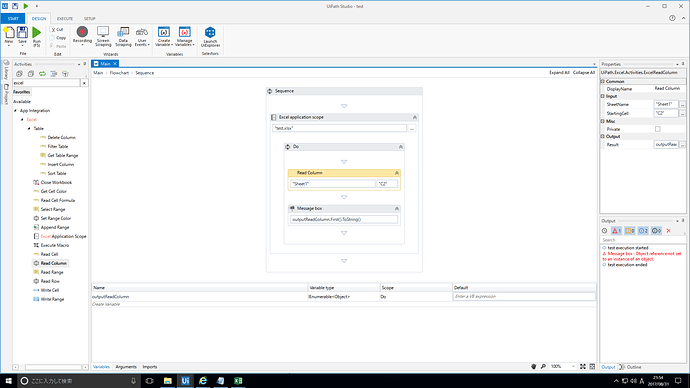This screenshot has width=690, height=388.
Task: Click Manage Variables icon
Action: [x=184, y=32]
